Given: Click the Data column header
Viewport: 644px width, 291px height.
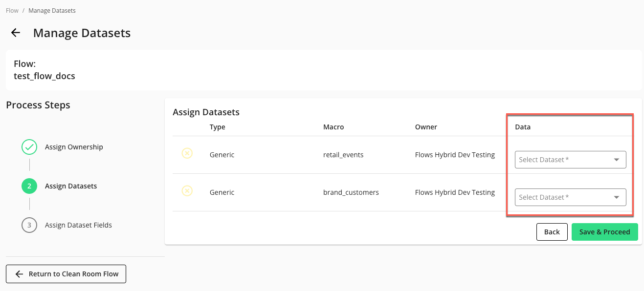Looking at the screenshot, I should coord(522,126).
